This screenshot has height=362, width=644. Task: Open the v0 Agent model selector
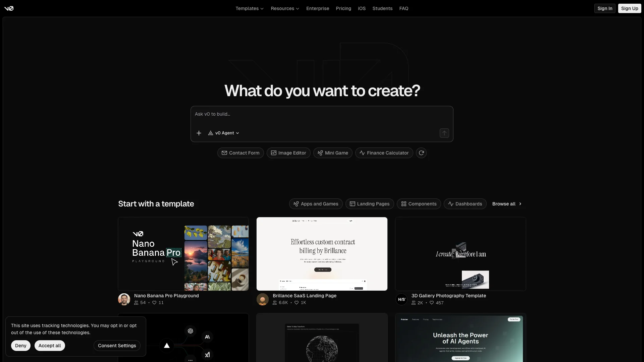[224, 133]
